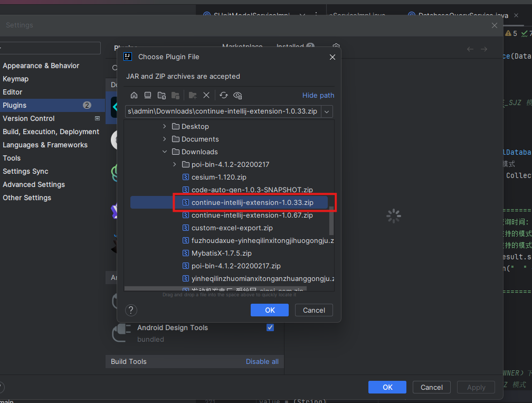Viewport: 532px width, 403px height.
Task: Select yinheqilinzhuomianxitonganzhuanggongju file
Action: (258, 278)
